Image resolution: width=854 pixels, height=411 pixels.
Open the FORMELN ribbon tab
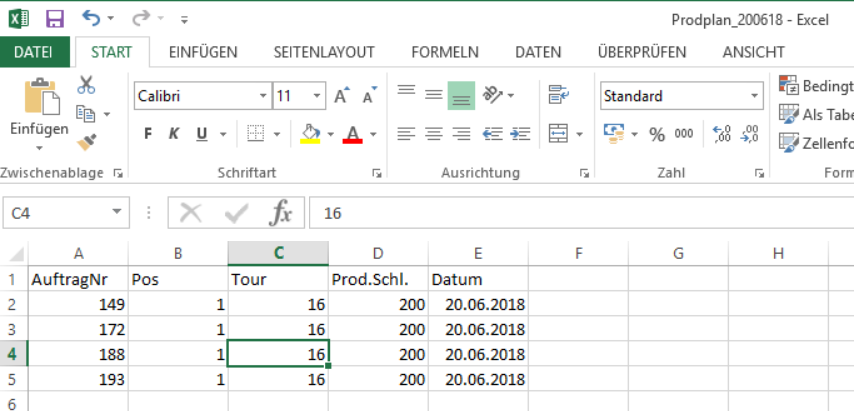[x=444, y=52]
